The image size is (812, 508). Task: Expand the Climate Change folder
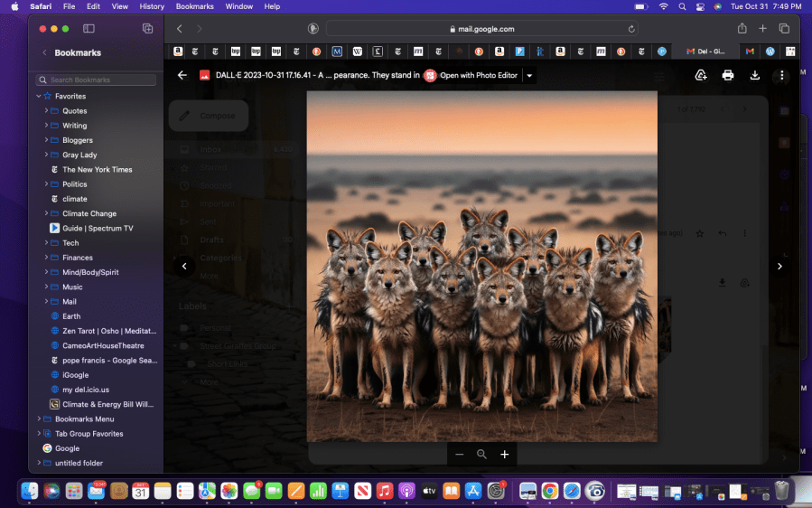46,214
